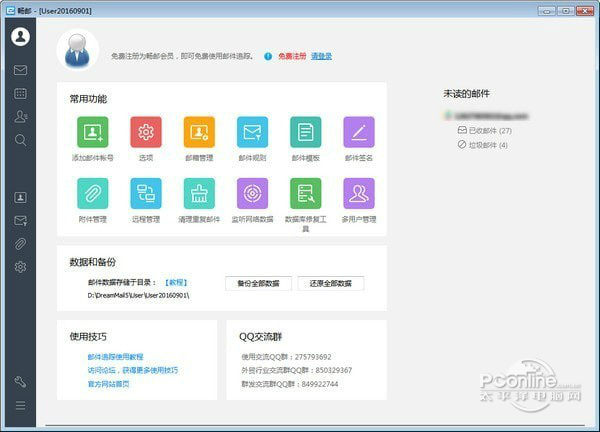The height and width of the screenshot is (432, 600).
Task: Click the user avatar picture
Action: coord(78,50)
